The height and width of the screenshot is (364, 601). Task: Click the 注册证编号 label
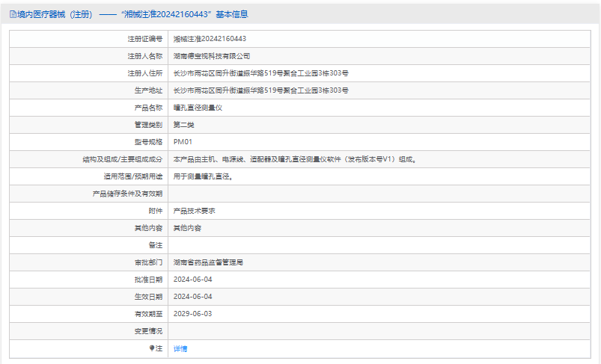[x=145, y=39]
